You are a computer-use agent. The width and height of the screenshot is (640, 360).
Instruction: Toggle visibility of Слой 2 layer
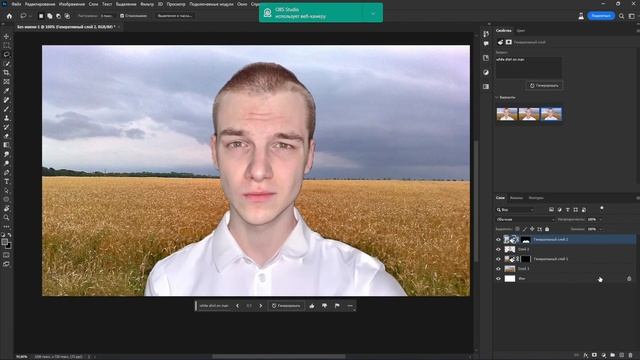498,249
